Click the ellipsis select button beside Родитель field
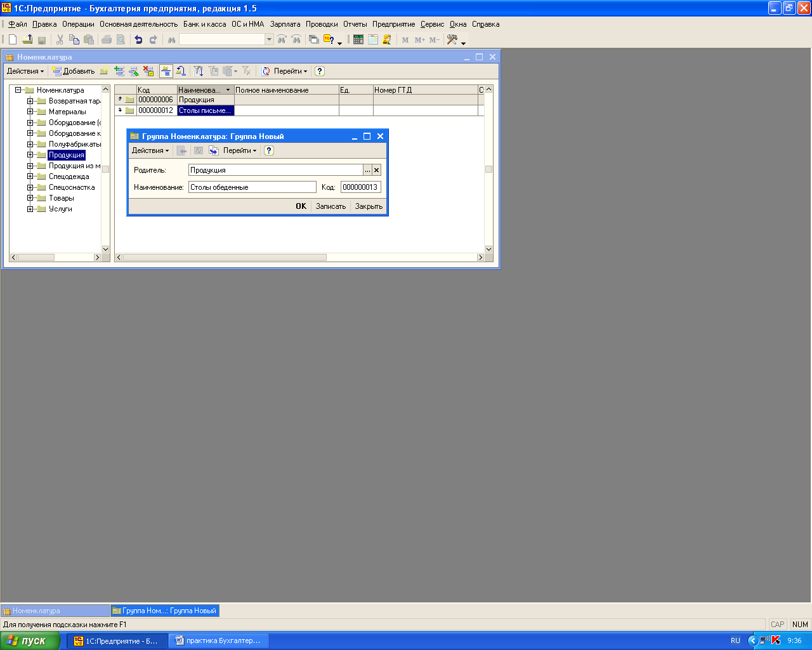 (367, 170)
